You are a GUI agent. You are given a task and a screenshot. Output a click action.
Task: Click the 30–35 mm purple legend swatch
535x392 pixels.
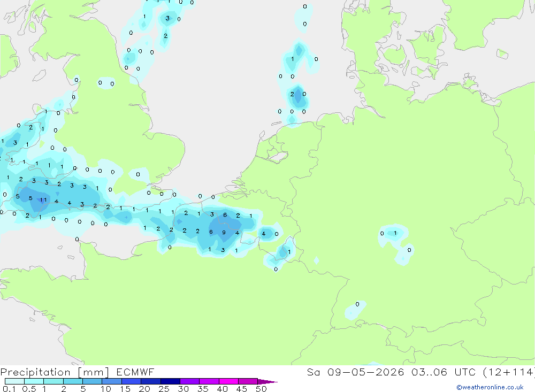[x=190, y=381]
